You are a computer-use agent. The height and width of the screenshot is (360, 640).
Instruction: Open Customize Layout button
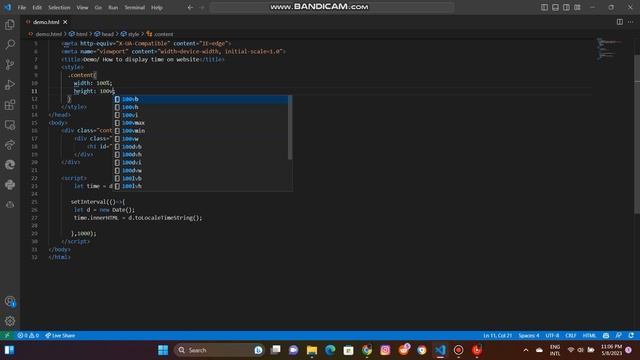point(577,7)
